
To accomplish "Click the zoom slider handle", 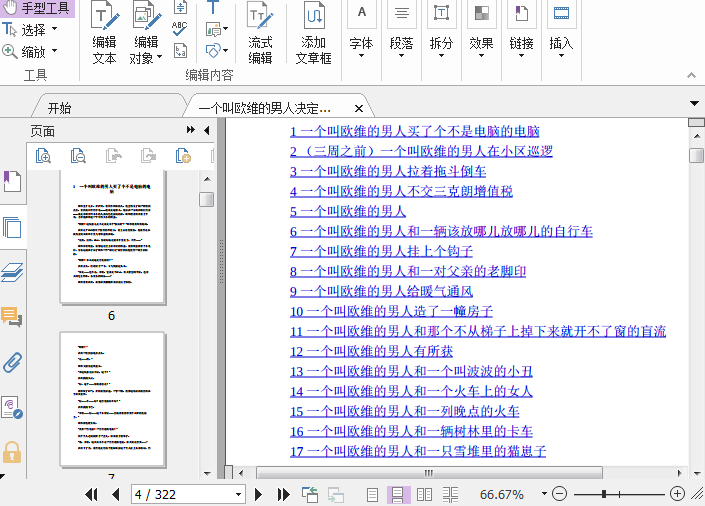I will coord(604,494).
